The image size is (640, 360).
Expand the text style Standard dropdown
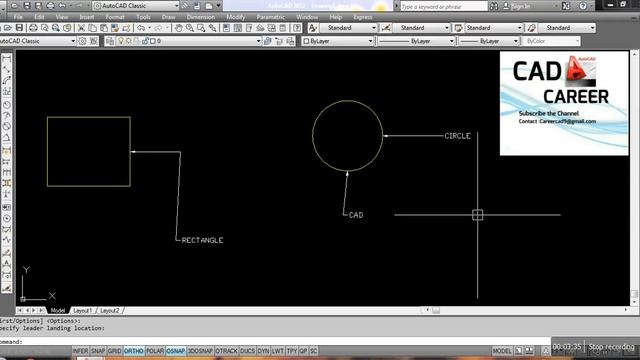pos(373,28)
